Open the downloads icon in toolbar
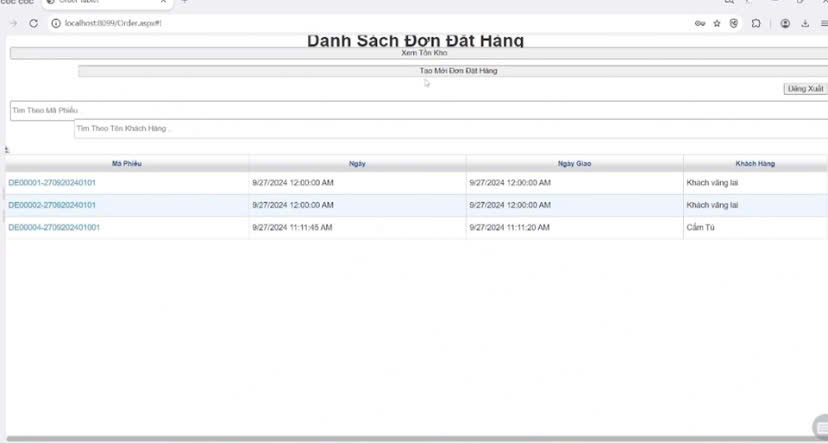Viewport: 828px width, 444px height. pos(805,23)
